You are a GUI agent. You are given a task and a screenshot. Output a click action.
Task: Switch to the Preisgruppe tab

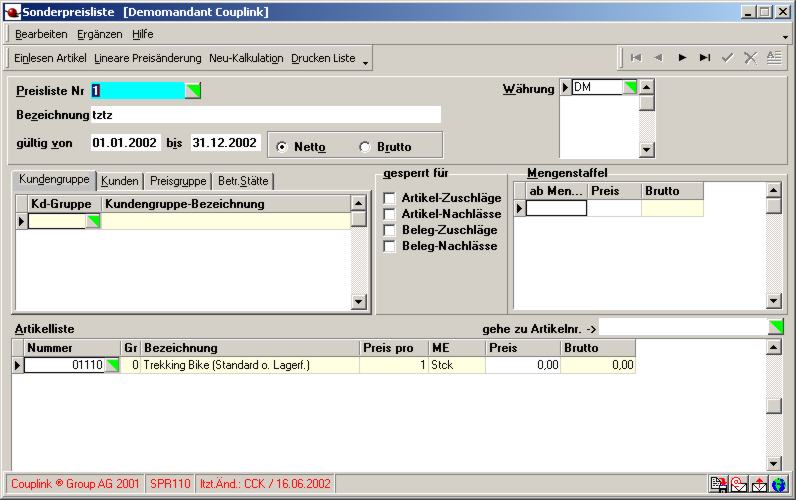178,181
